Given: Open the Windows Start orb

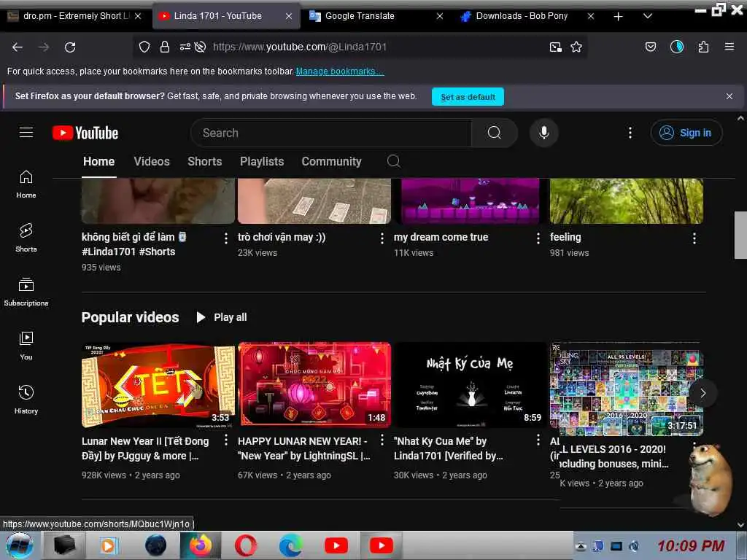Looking at the screenshot, I should tap(19, 546).
